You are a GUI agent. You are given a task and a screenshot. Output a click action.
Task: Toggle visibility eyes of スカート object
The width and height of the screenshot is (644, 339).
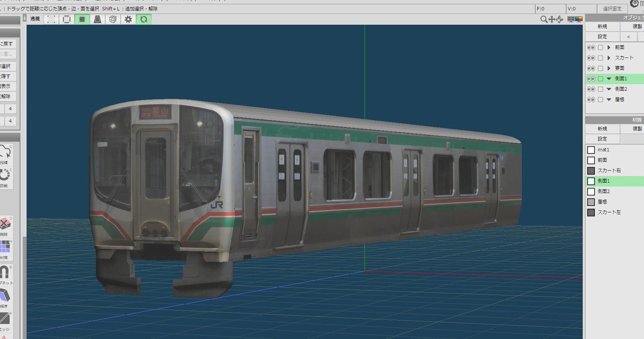point(591,57)
